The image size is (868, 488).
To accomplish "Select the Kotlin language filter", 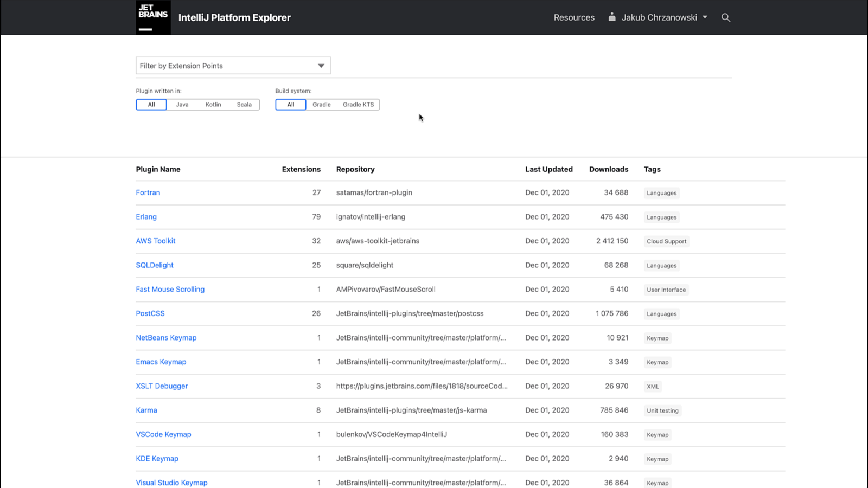I will [x=213, y=105].
